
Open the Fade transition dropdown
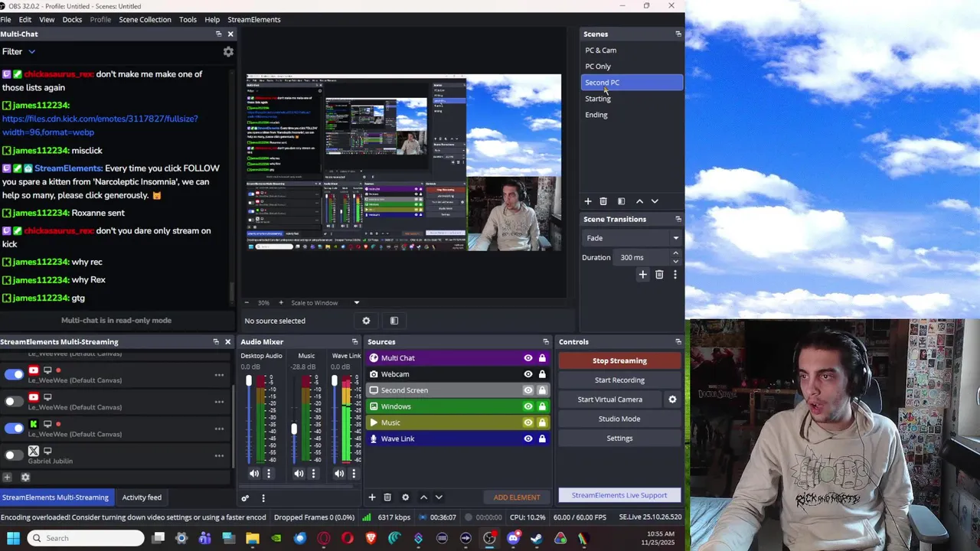[632, 238]
